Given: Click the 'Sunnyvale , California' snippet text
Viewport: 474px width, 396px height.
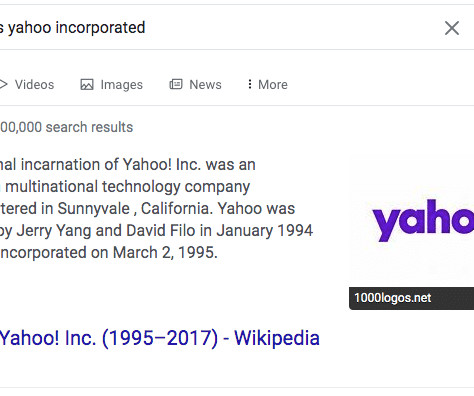Looking at the screenshot, I should click(135, 209).
